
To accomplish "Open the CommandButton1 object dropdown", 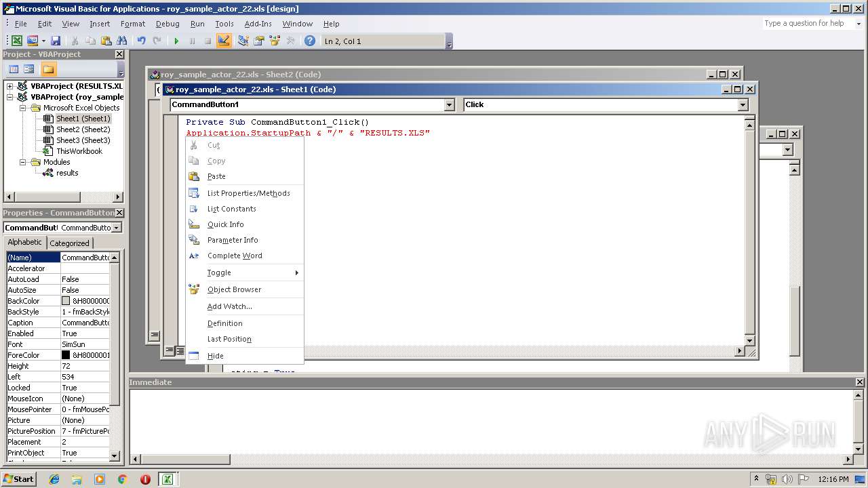I will pos(449,104).
